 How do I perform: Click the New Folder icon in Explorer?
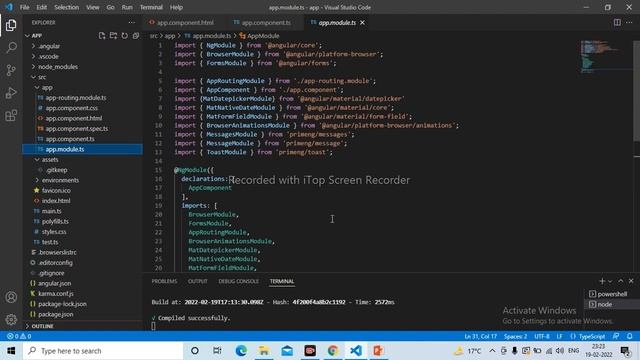pyautogui.click(x=113, y=36)
